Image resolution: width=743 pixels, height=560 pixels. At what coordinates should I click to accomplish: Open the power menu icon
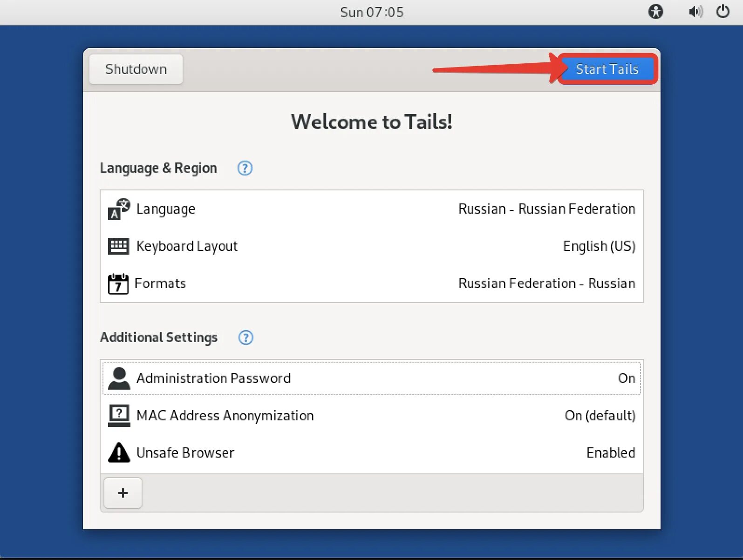point(723,12)
